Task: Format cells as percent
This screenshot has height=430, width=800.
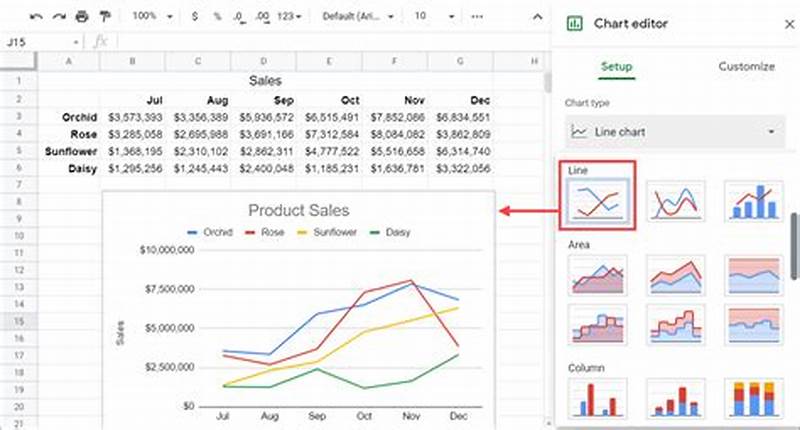Action: 217,16
